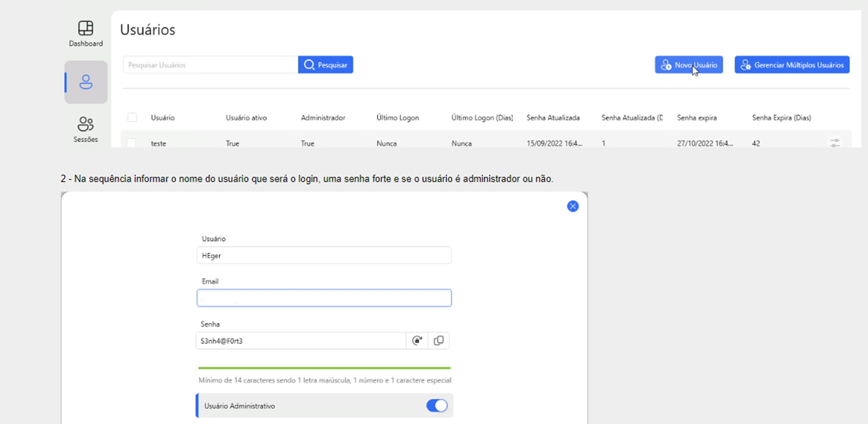Screen dimensions: 868x424
Task: Focus the Pesquisar Usuários search field
Action: pos(211,65)
